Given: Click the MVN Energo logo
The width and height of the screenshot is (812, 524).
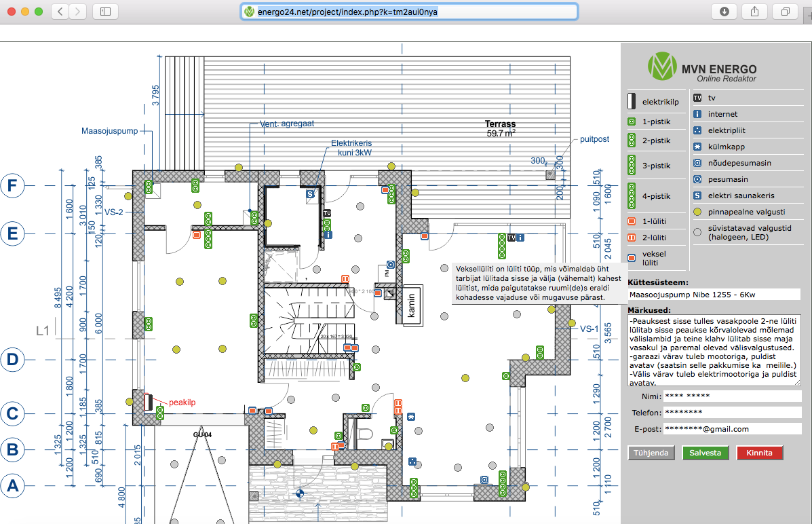Looking at the screenshot, I should point(701,67).
